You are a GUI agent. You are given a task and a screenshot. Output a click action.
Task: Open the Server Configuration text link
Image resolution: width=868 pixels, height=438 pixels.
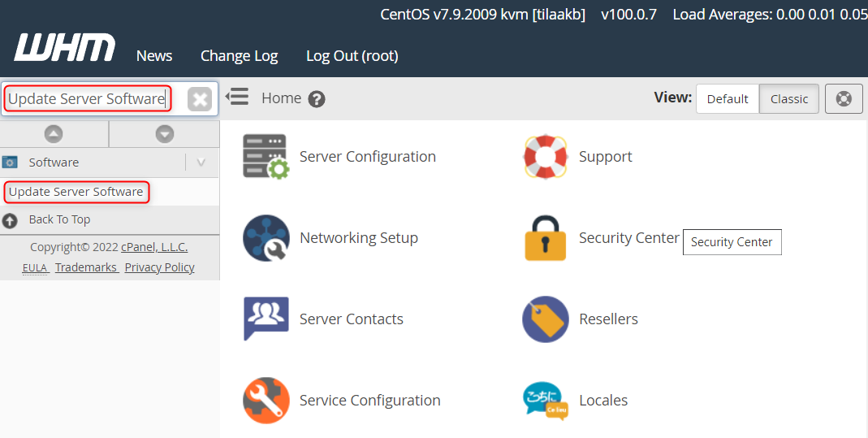point(368,157)
